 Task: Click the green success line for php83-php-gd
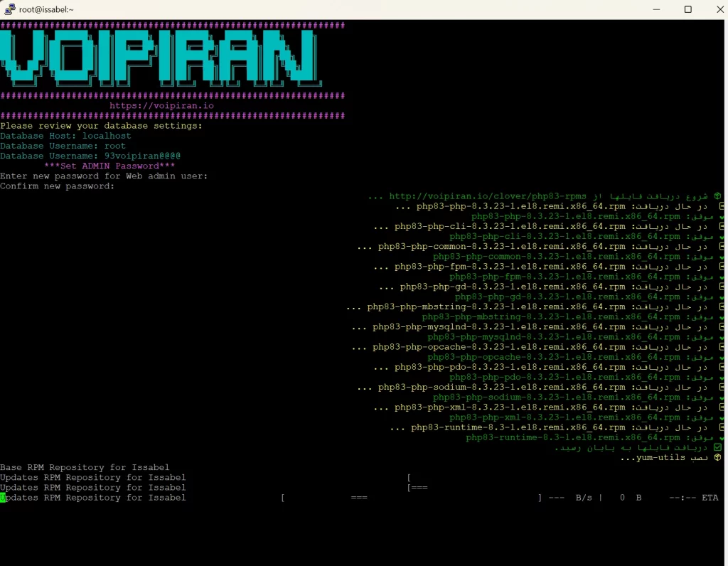click(589, 297)
